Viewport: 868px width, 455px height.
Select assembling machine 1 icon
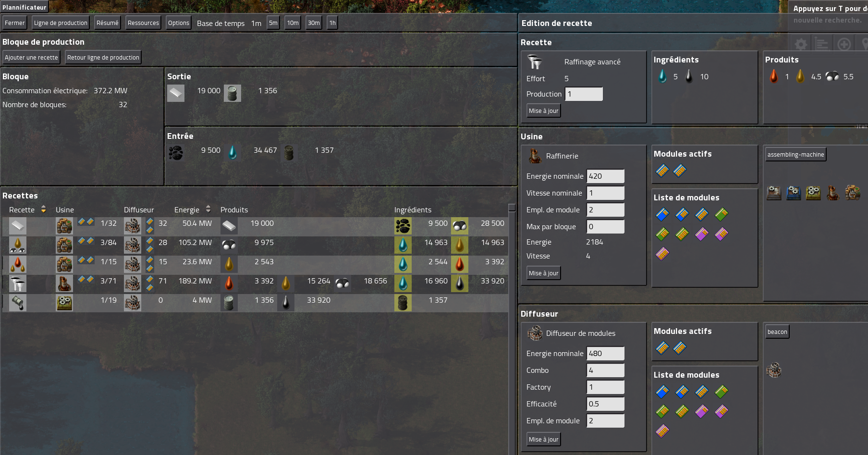point(774,193)
